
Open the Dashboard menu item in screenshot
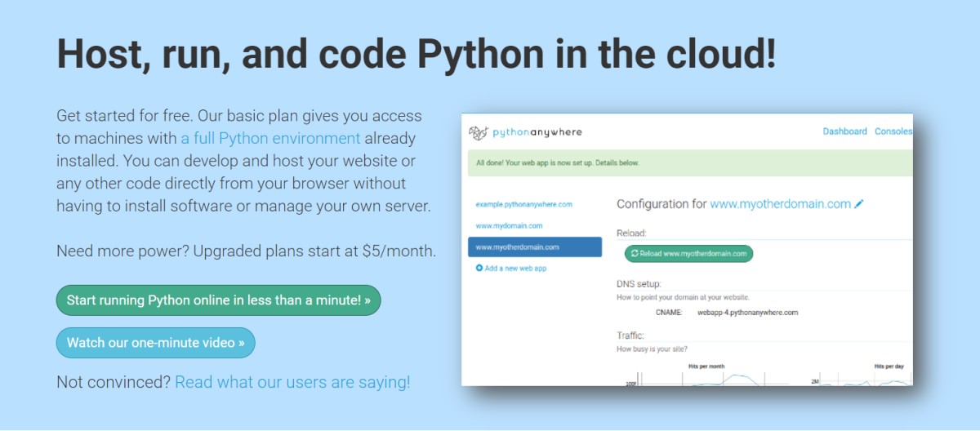[x=845, y=131]
